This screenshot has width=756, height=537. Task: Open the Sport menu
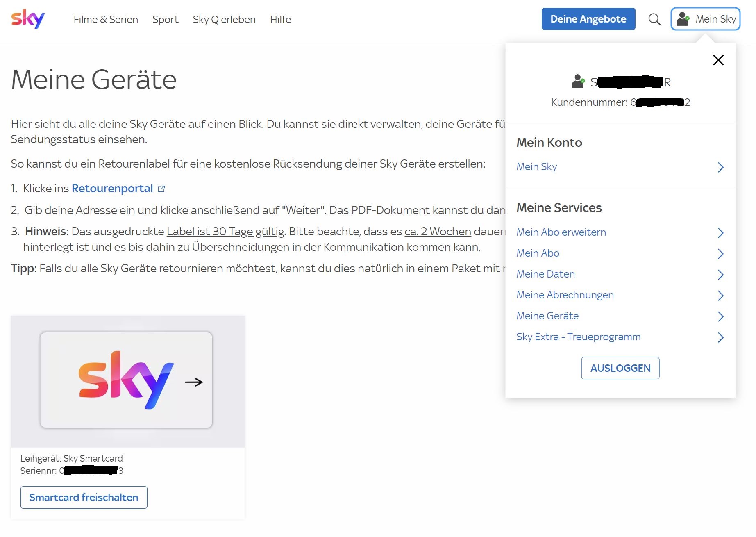(166, 19)
